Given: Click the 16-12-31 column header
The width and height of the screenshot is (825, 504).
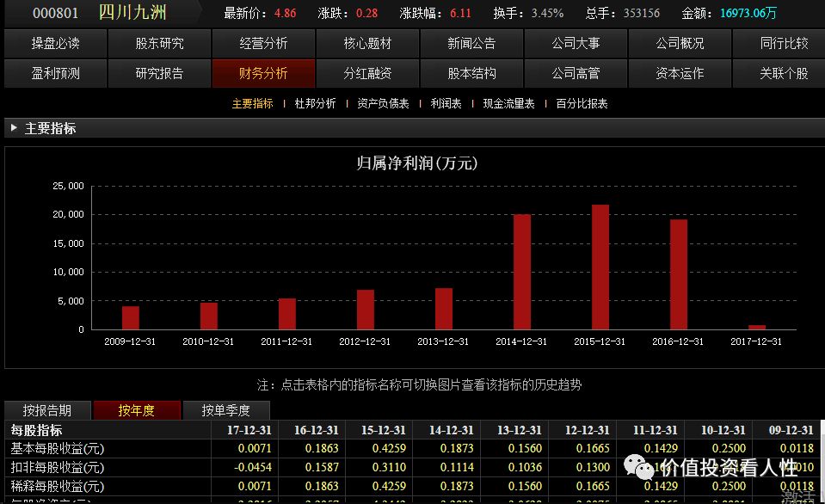Looking at the screenshot, I should tap(317, 430).
